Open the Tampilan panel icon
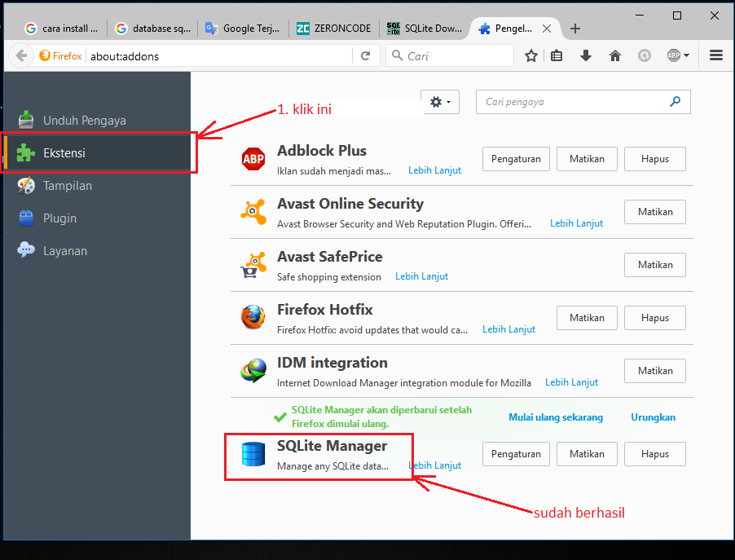 tap(27, 185)
